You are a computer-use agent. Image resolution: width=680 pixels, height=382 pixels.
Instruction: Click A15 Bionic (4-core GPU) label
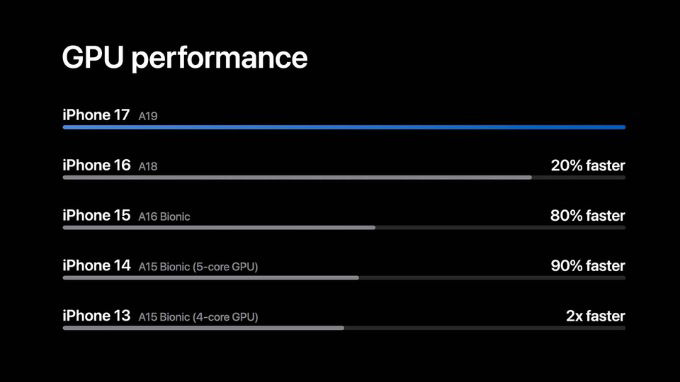pyautogui.click(x=198, y=317)
